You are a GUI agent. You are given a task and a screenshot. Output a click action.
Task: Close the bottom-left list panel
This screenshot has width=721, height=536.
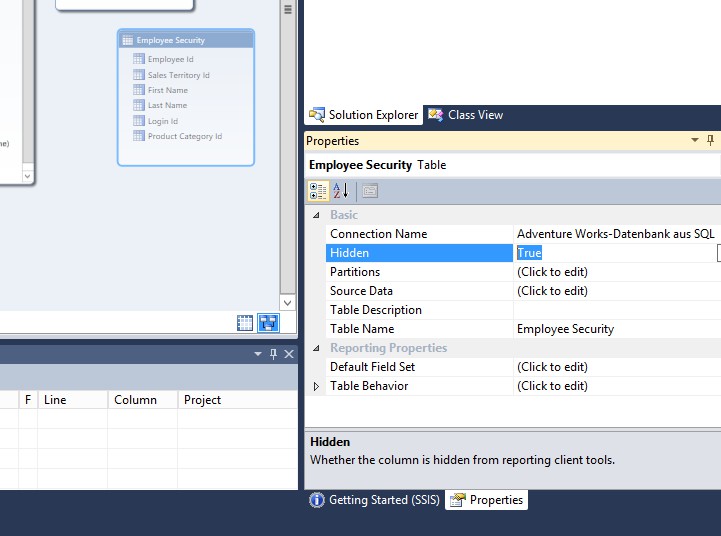click(x=289, y=354)
